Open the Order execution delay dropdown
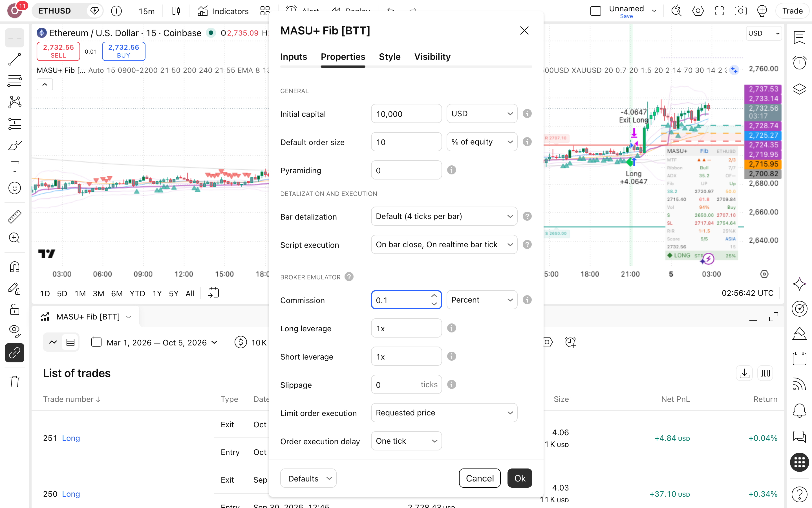This screenshot has height=508, width=812. (406, 441)
